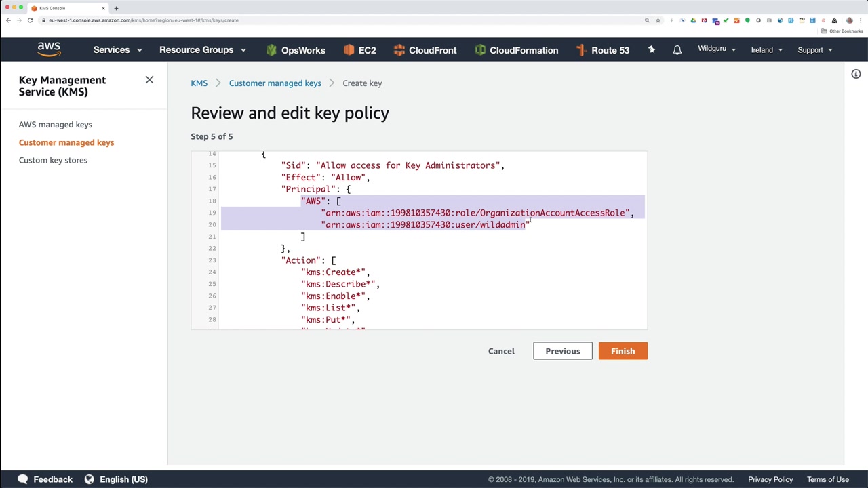Open the CloudFront shortcut
Image resolution: width=868 pixels, height=488 pixels.
tap(425, 50)
